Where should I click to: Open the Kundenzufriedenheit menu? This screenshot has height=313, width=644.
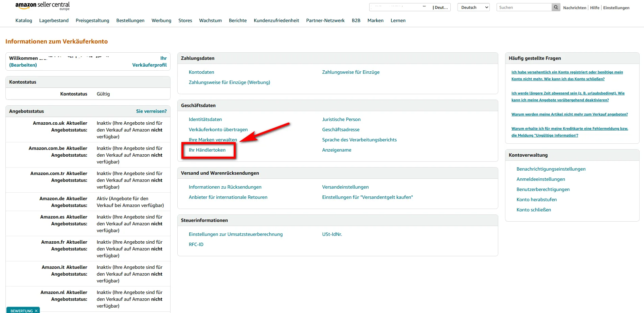[276, 20]
